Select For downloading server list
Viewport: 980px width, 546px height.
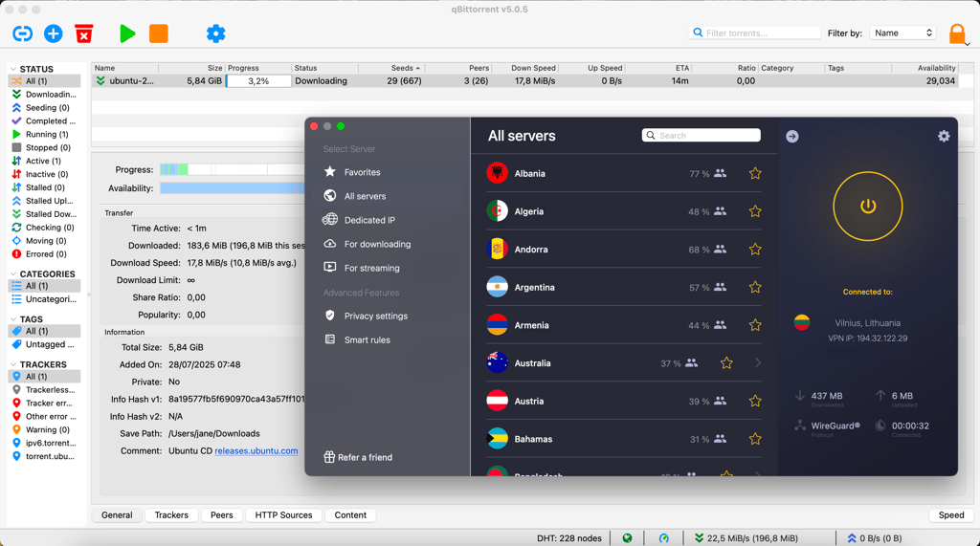coord(377,244)
